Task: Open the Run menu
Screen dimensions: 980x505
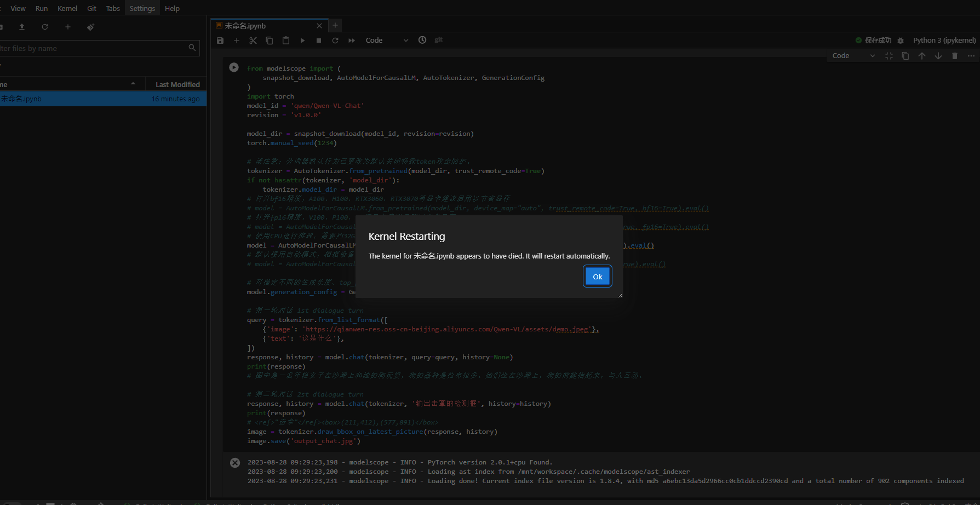Action: click(x=42, y=8)
